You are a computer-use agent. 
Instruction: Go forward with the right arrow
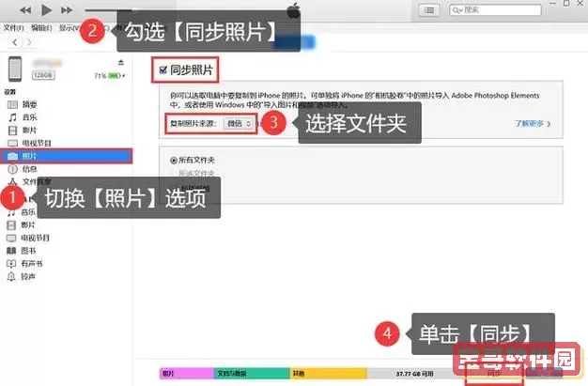29,42
